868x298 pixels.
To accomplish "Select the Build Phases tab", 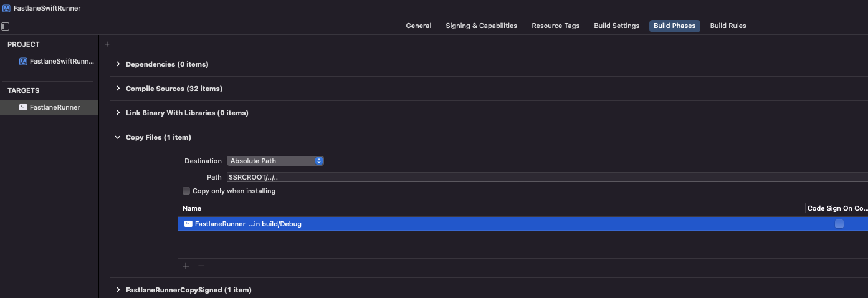I will point(674,26).
